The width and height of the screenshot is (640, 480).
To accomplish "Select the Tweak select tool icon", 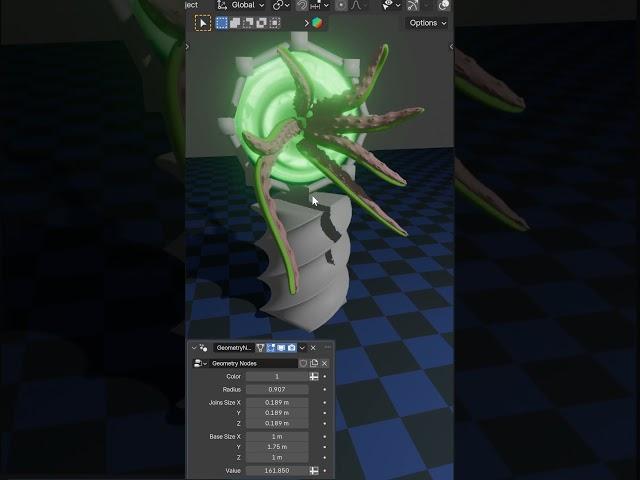I will pyautogui.click(x=203, y=23).
